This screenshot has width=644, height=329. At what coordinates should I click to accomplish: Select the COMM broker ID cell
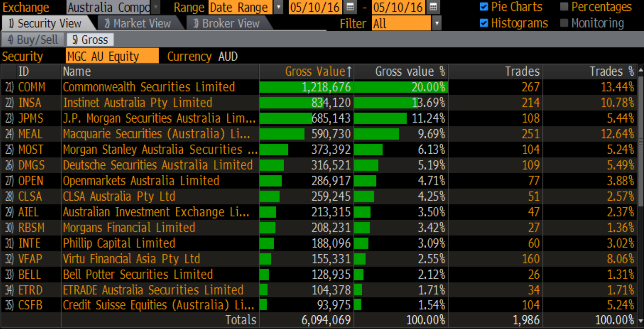coord(32,87)
